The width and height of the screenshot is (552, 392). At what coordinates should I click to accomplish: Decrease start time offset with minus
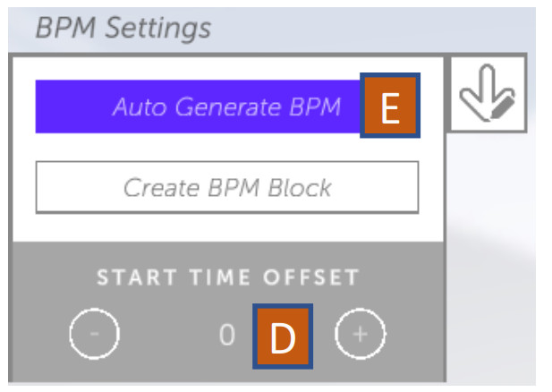pyautogui.click(x=94, y=333)
